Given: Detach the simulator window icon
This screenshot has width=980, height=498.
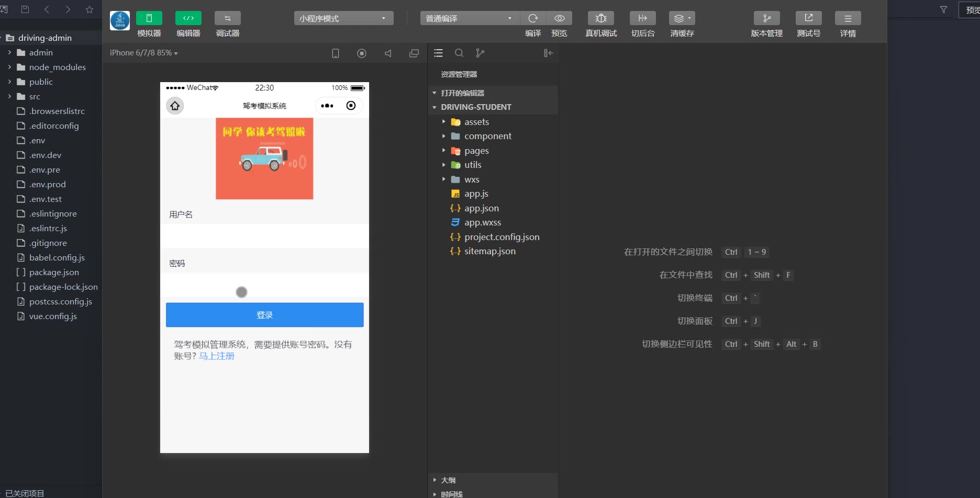Looking at the screenshot, I should click(x=414, y=53).
